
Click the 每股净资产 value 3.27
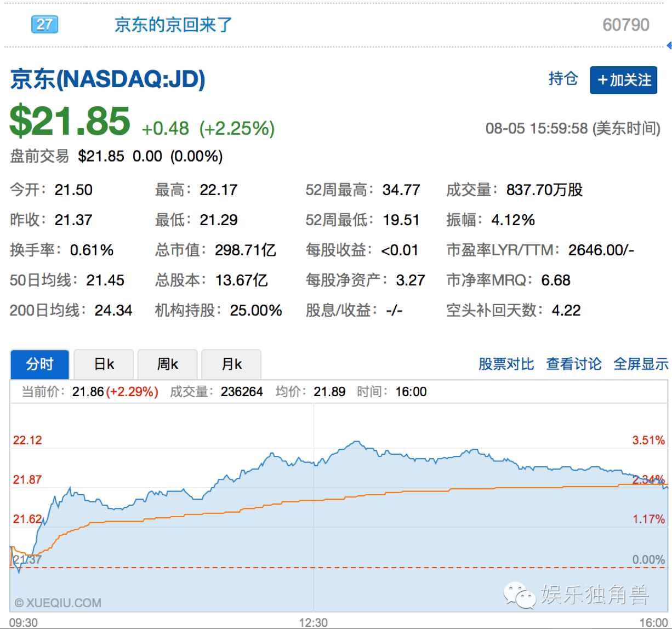[x=411, y=281]
